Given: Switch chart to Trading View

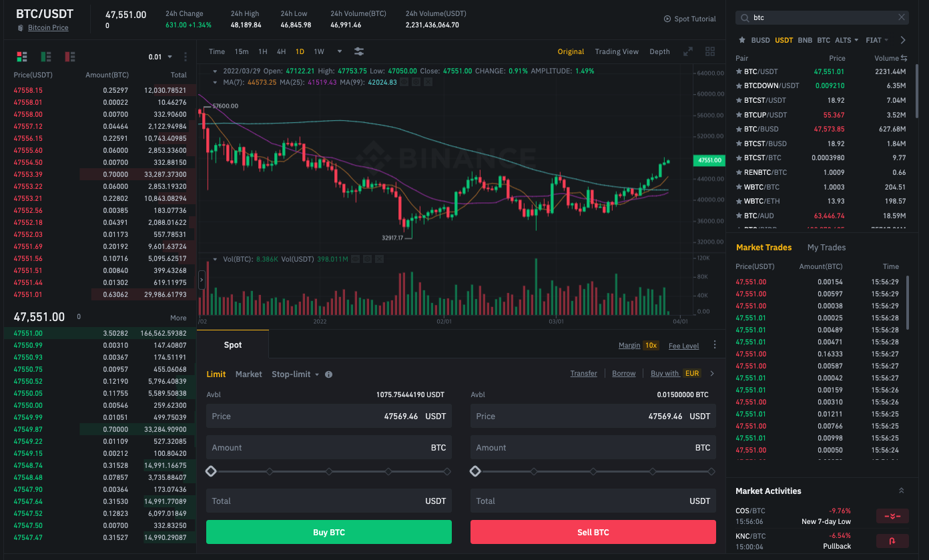Looking at the screenshot, I should [617, 51].
